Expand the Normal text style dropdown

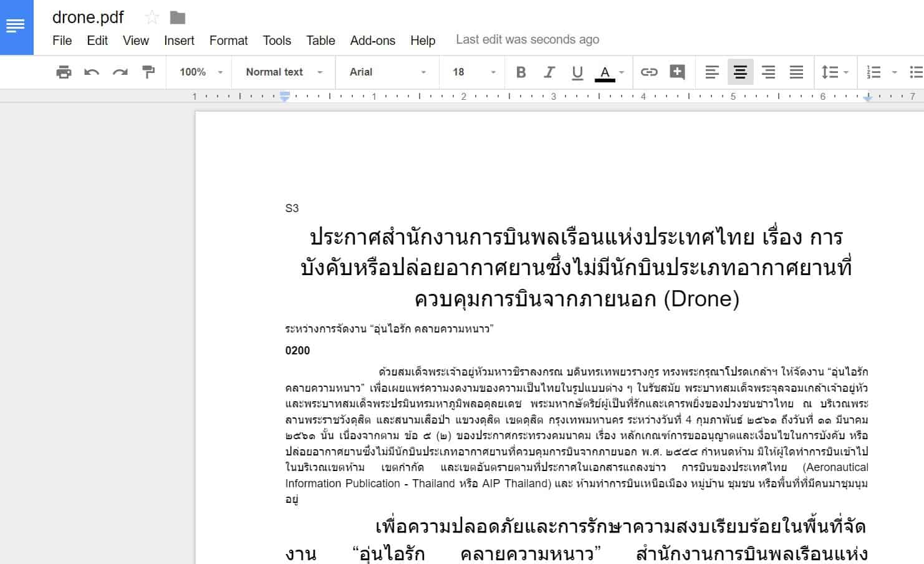coord(284,72)
